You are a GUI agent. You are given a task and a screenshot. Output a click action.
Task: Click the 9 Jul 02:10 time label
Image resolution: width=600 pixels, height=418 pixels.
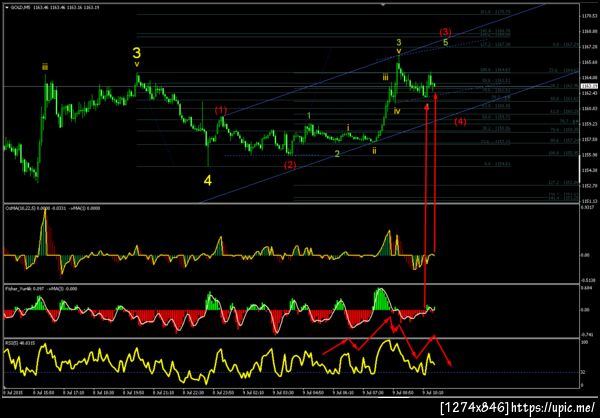253,392
